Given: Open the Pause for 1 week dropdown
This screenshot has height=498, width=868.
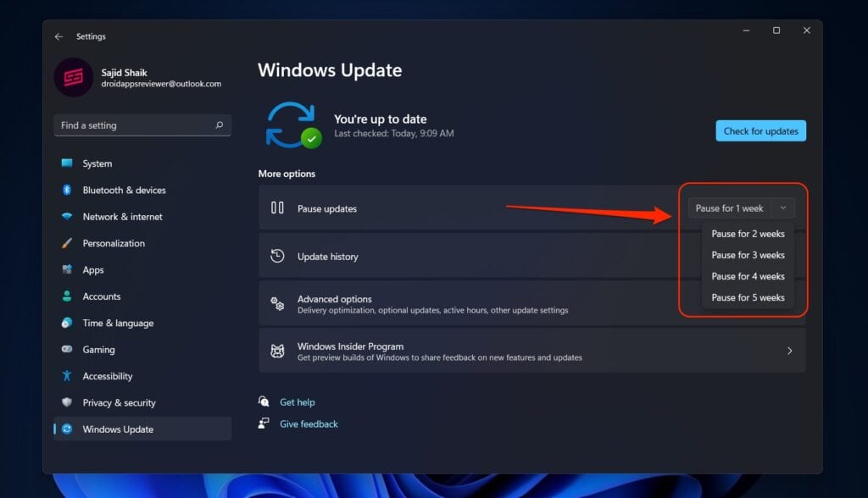Looking at the screenshot, I should tap(740, 207).
